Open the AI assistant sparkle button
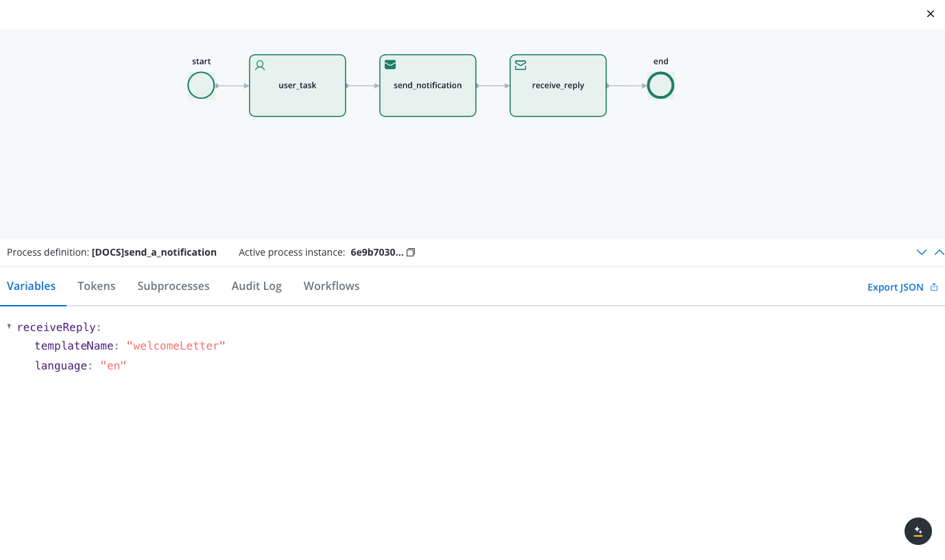 point(918,531)
